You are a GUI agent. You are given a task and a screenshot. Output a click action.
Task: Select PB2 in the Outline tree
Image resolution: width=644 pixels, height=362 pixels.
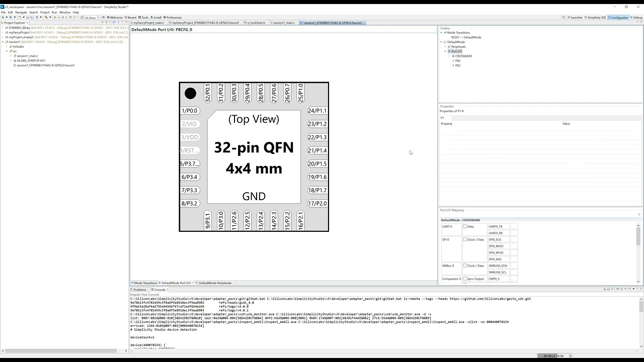pyautogui.click(x=457, y=61)
